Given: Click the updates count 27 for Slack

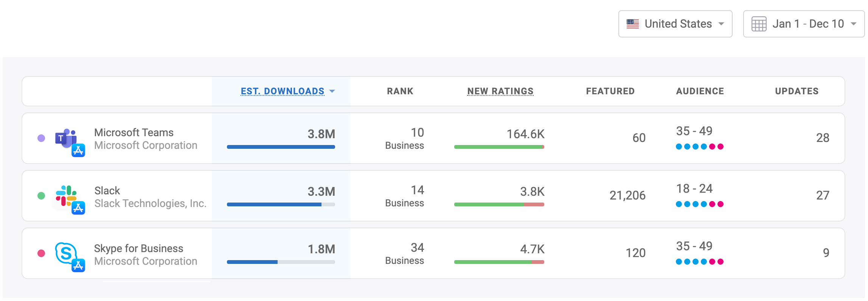Looking at the screenshot, I should coord(823,195).
